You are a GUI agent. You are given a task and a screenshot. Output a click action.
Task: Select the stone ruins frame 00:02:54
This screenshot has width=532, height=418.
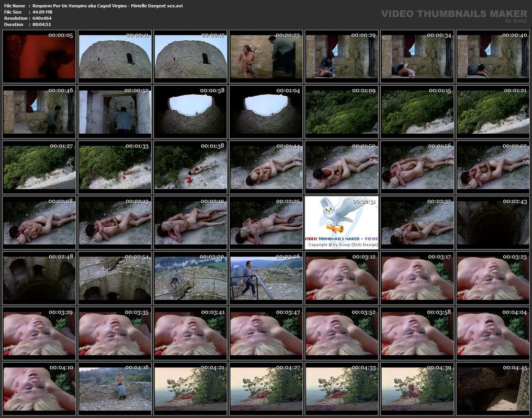coord(115,278)
